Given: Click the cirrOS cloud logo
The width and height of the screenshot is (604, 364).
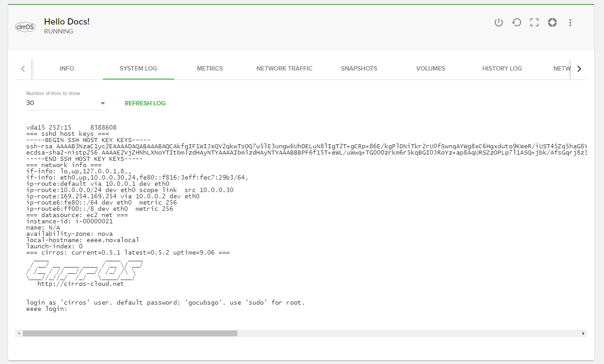Looking at the screenshot, I should click(25, 26).
